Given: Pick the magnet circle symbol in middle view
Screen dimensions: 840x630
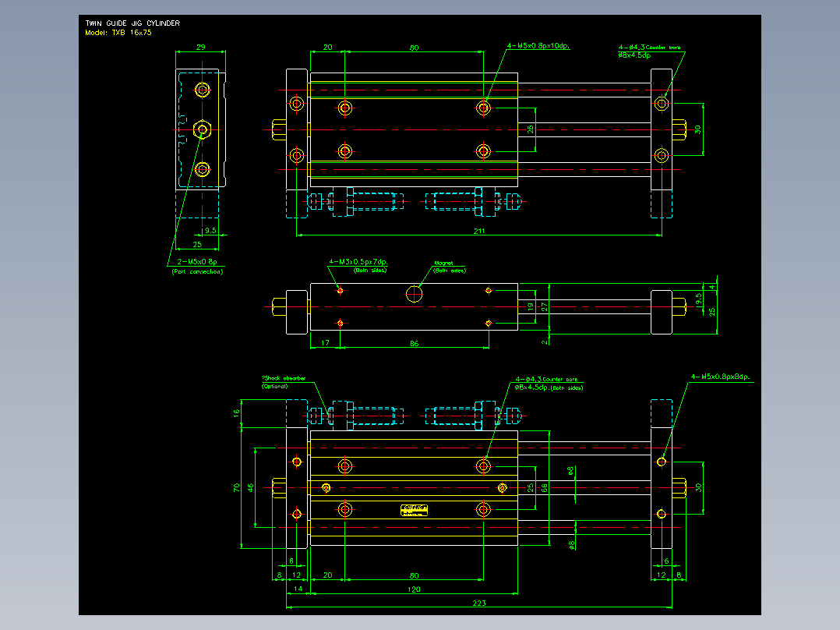Looking at the screenshot, I should click(414, 294).
